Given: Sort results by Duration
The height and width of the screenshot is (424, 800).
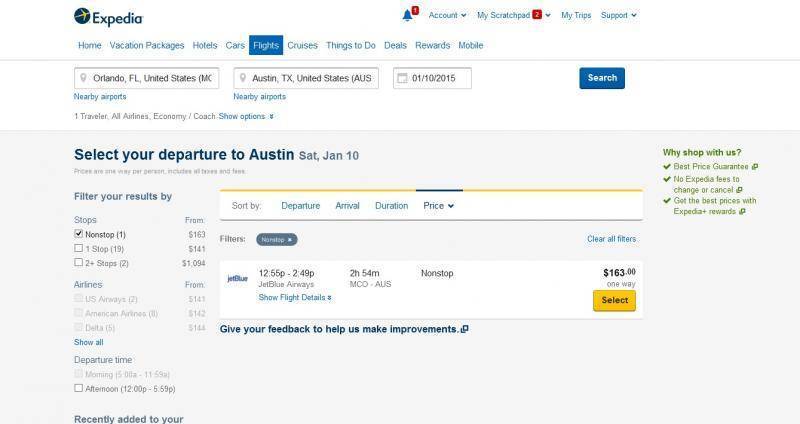Looking at the screenshot, I should pos(391,206).
